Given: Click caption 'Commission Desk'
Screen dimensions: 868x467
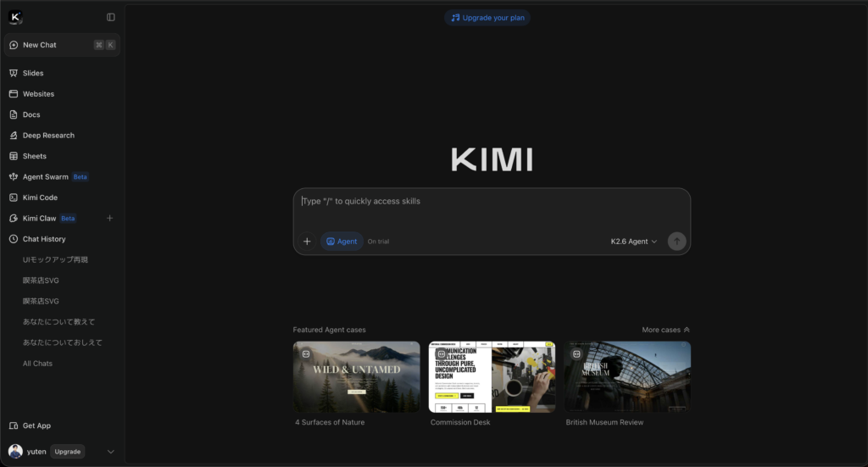Looking at the screenshot, I should click(x=460, y=422).
